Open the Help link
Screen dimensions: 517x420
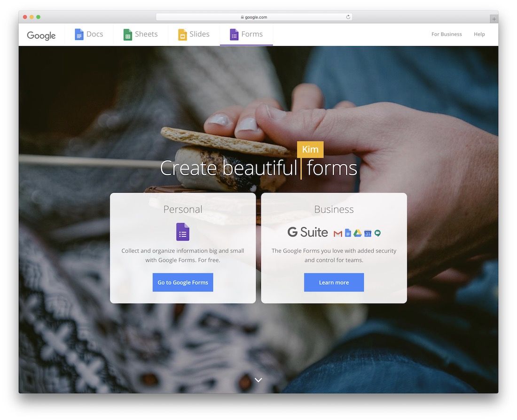pos(479,34)
